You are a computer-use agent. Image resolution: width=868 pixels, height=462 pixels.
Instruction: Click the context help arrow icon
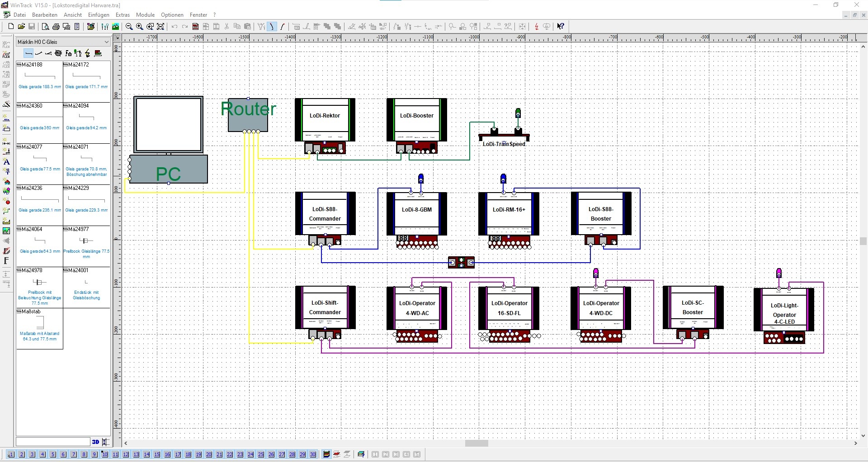pyautogui.click(x=561, y=27)
